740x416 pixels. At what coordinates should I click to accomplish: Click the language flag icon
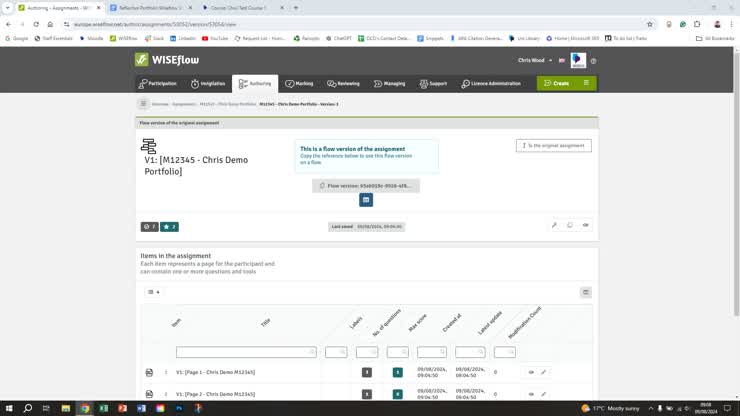point(562,60)
